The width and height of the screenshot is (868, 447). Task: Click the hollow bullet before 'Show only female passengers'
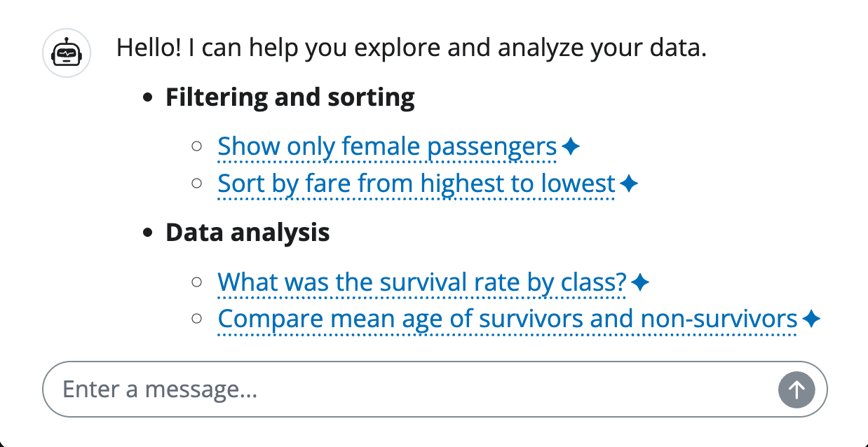(x=197, y=146)
